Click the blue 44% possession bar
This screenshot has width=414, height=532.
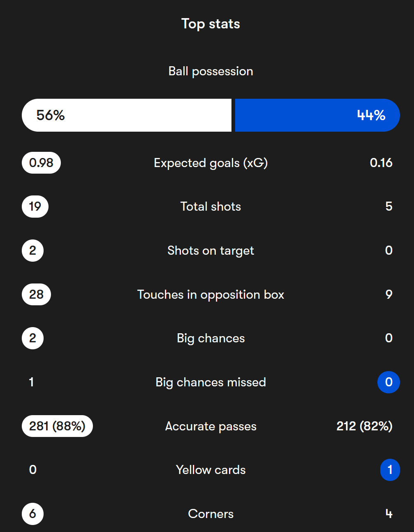click(x=317, y=115)
